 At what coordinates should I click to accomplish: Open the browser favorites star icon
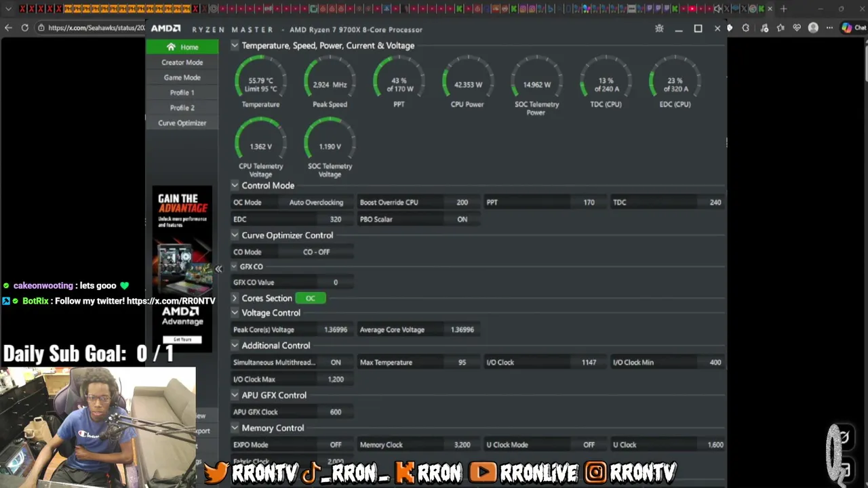[781, 28]
